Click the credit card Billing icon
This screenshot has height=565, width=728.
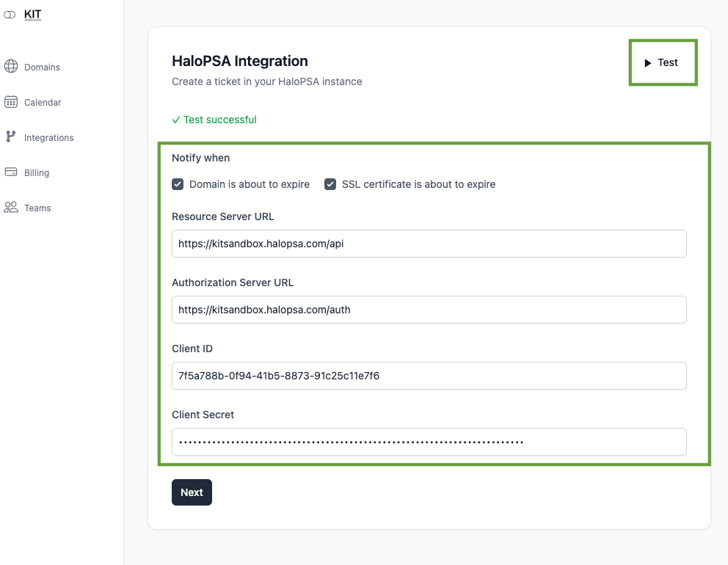coord(11,172)
